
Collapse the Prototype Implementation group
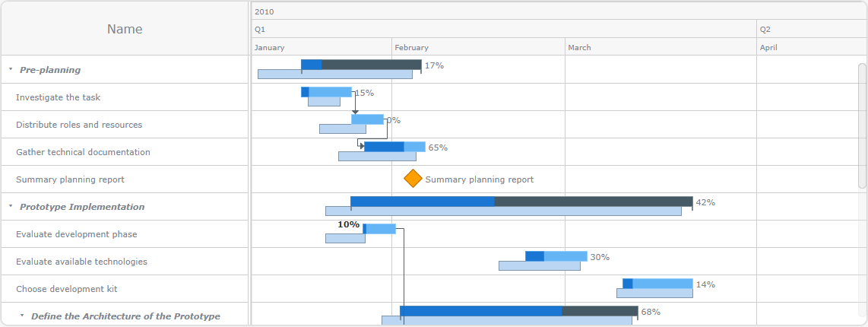coord(11,206)
